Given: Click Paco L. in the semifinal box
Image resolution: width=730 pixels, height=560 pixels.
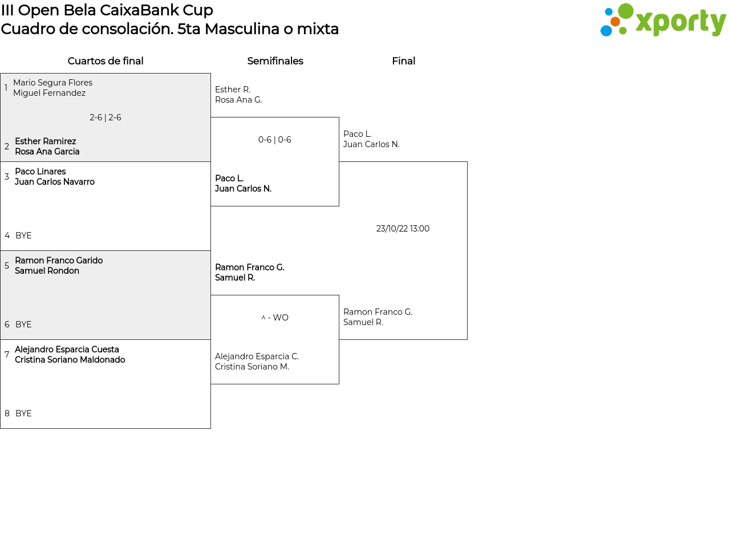Looking at the screenshot, I should (243, 184).
